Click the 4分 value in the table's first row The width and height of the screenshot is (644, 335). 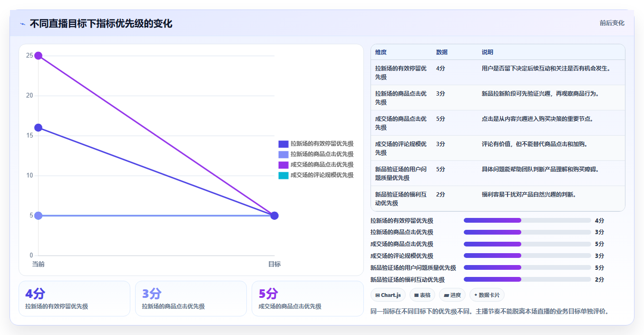click(x=440, y=69)
